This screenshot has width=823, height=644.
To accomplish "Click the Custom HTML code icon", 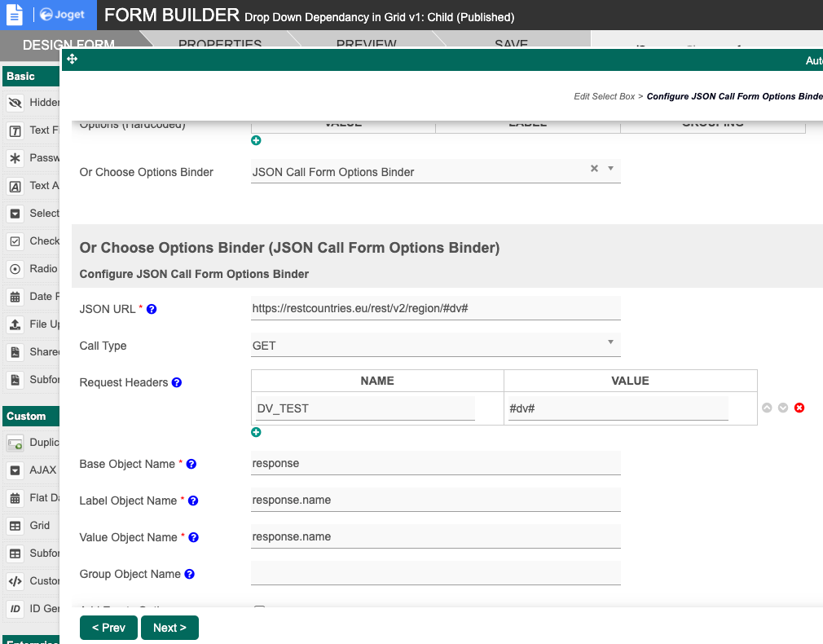I will click(15, 581).
